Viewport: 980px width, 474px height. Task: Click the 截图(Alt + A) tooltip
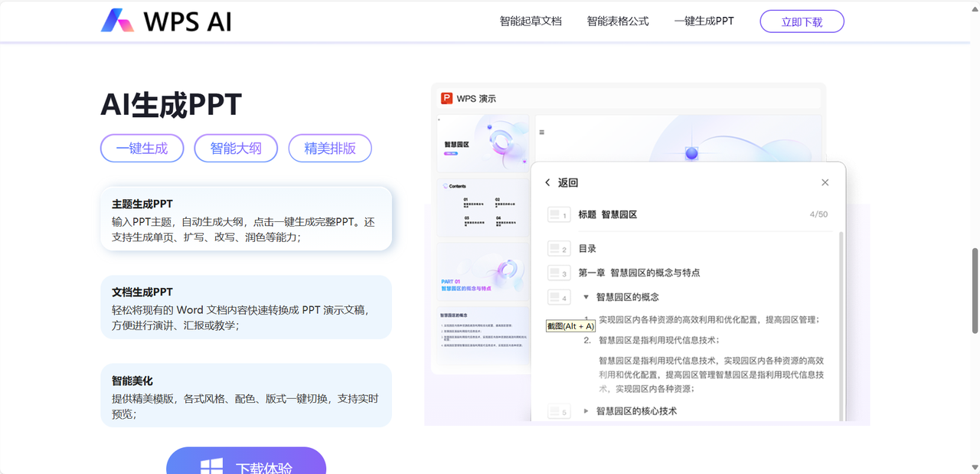(x=570, y=326)
